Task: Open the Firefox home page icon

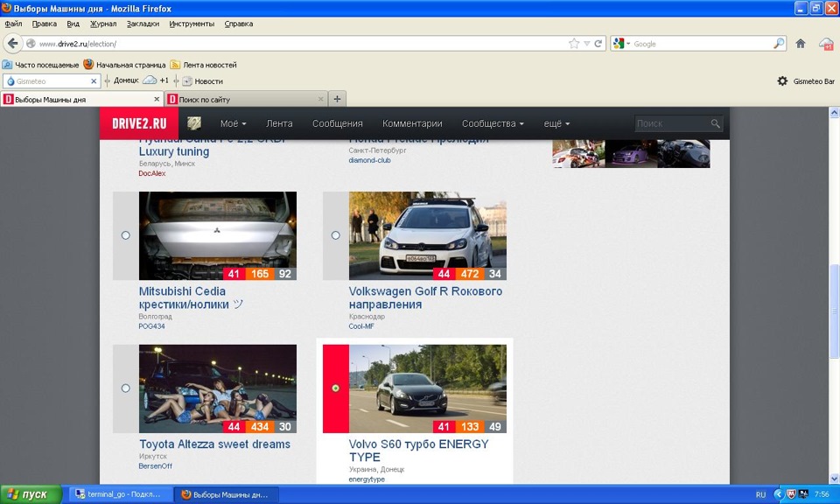Action: pos(801,44)
